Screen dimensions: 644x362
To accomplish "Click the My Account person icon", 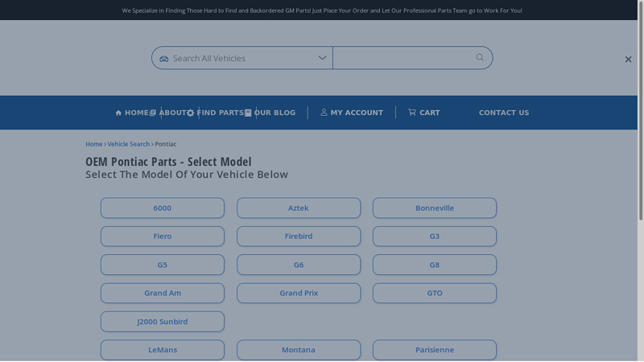I will [x=324, y=113].
